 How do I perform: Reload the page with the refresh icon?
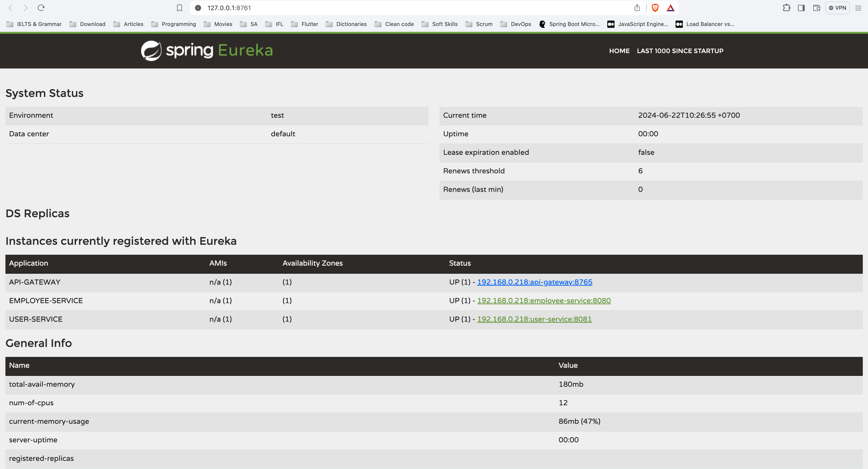(x=41, y=8)
